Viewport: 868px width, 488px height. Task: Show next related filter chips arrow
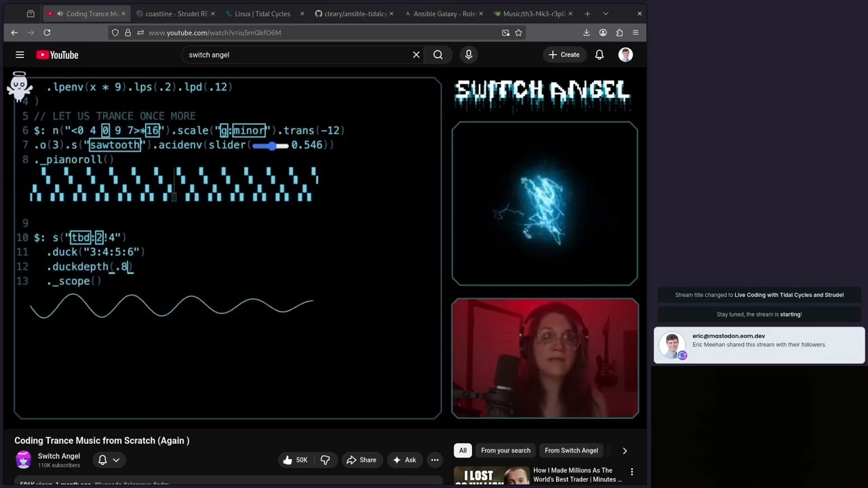[625, 451]
